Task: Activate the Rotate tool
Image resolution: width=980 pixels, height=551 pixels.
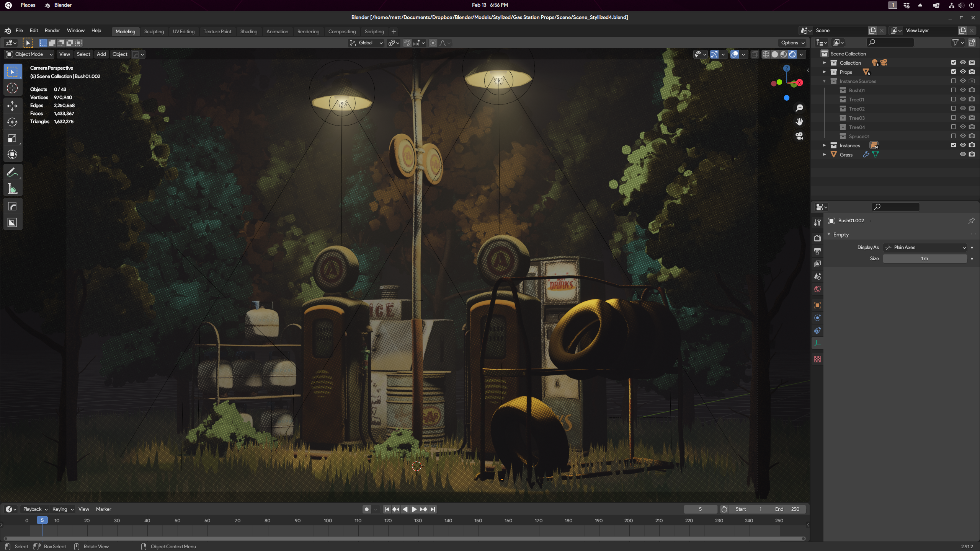Action: (x=12, y=122)
